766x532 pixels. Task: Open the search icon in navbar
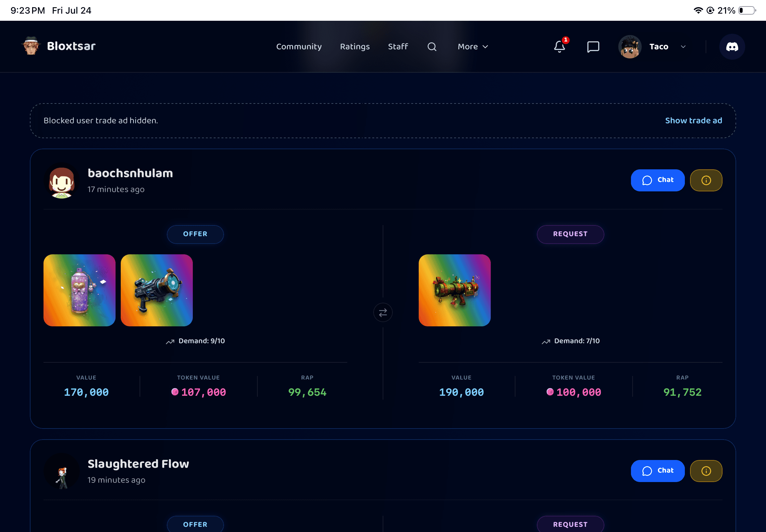click(432, 47)
